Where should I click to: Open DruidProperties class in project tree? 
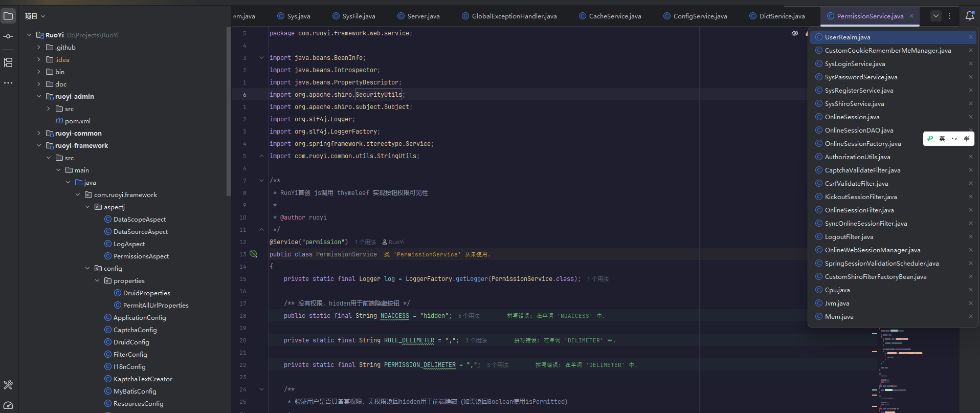[x=142, y=293]
